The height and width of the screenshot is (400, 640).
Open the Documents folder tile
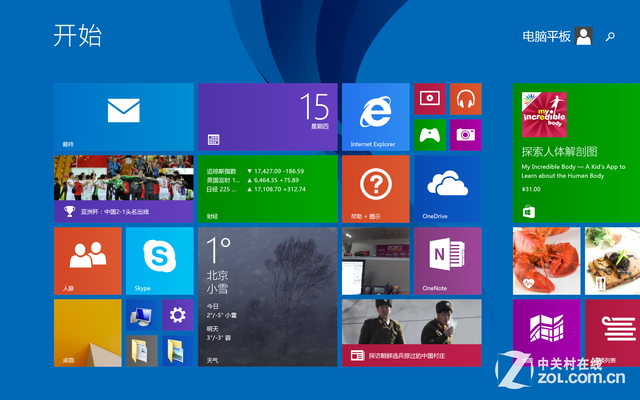click(x=142, y=351)
